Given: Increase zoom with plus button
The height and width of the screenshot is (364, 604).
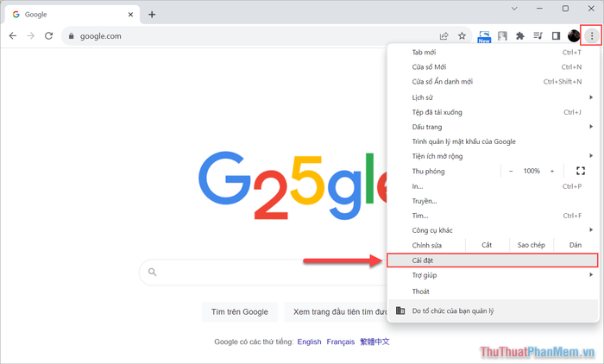Looking at the screenshot, I should point(552,171).
